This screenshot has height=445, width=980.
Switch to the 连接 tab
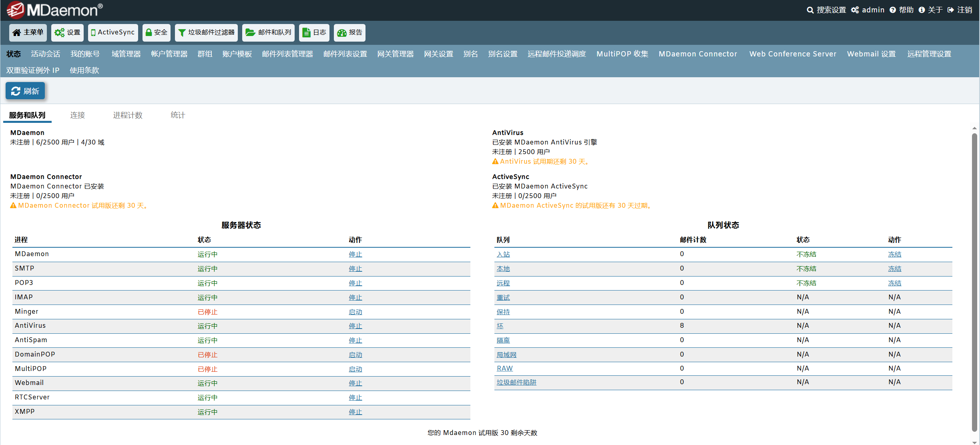[78, 115]
